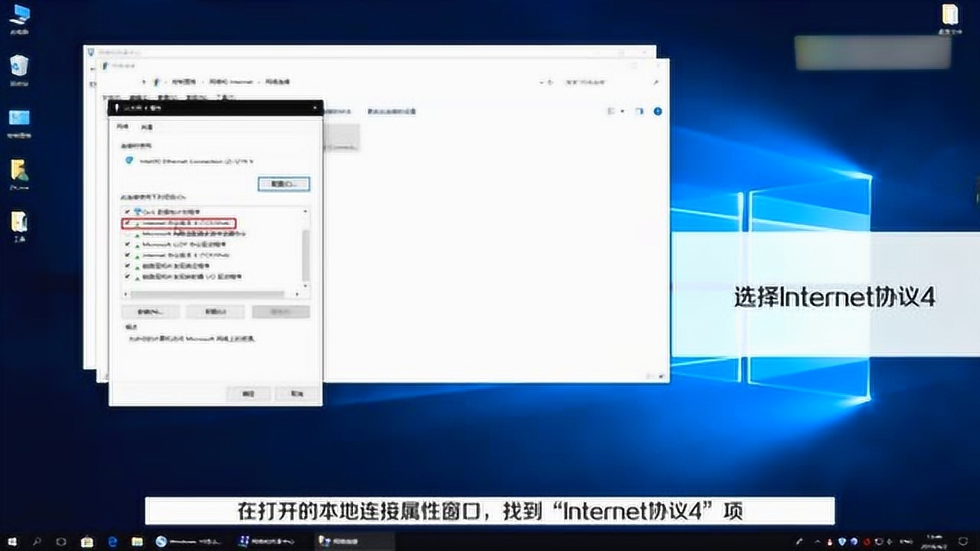The height and width of the screenshot is (551, 980).
Task: Launch the Edge browser from the taskbar
Action: 112,541
